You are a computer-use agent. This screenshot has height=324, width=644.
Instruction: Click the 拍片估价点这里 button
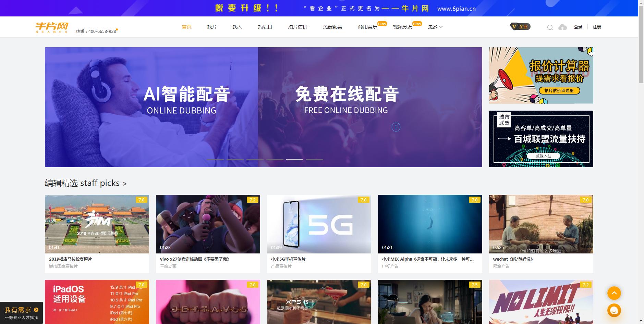(559, 91)
